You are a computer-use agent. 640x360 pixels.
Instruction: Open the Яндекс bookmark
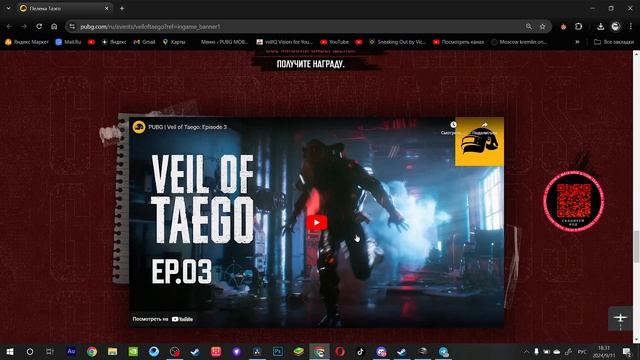[x=114, y=42]
